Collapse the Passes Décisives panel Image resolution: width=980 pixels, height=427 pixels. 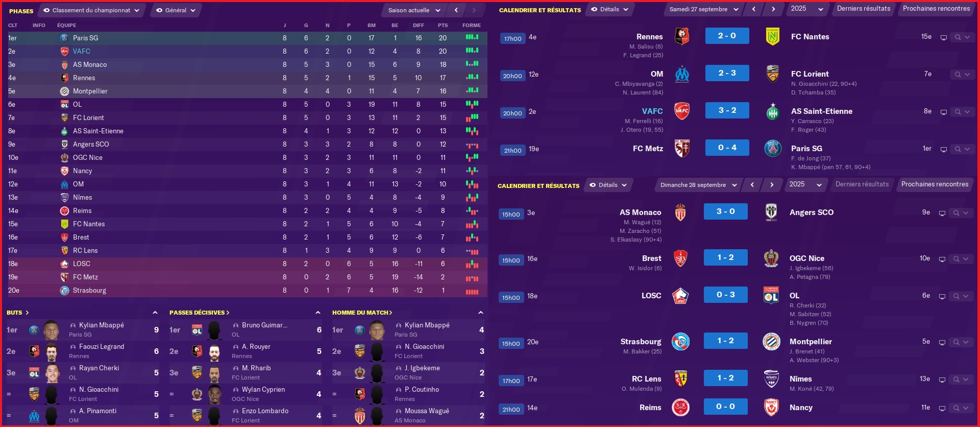(318, 313)
